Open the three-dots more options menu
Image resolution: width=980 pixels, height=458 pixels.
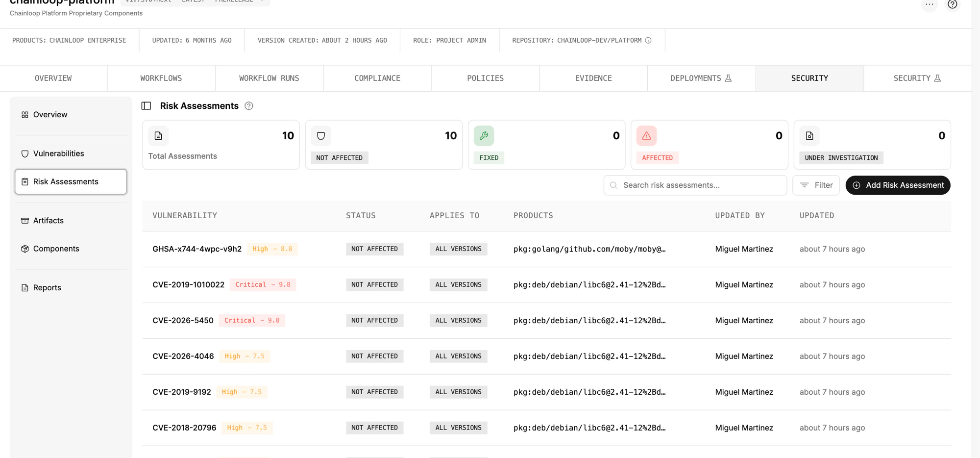coord(929,4)
